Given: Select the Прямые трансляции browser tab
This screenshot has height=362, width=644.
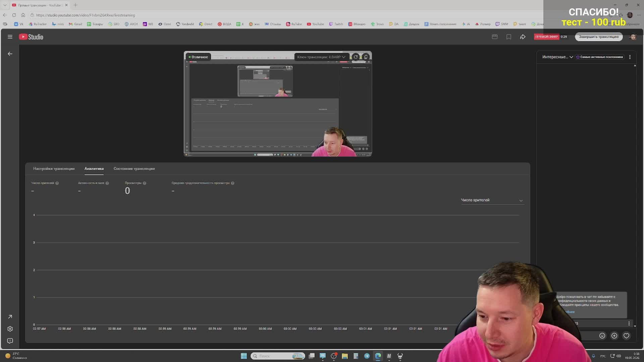Looking at the screenshot, I should point(40,5).
